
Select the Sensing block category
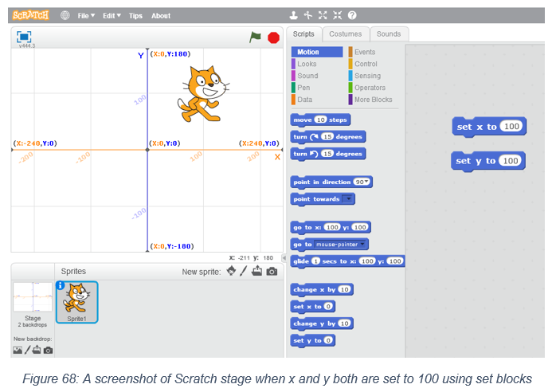point(367,76)
